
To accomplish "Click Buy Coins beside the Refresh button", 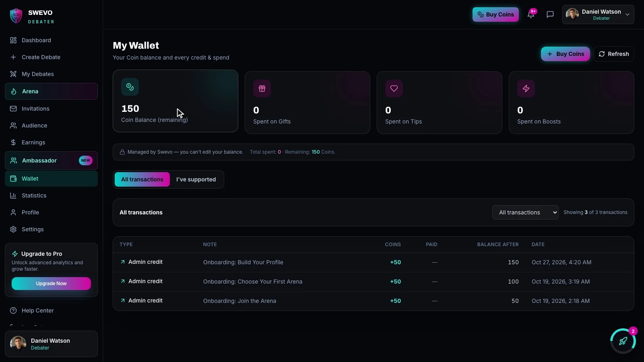I will [565, 54].
